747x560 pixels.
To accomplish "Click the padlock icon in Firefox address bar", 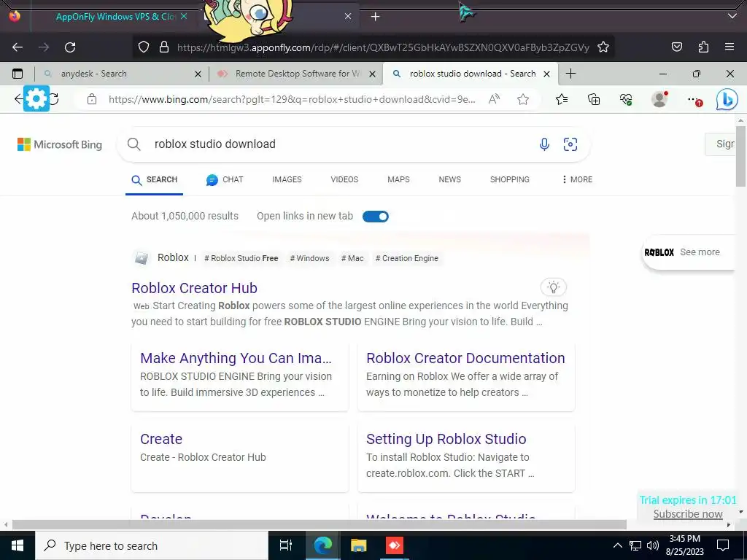I will tap(164, 47).
